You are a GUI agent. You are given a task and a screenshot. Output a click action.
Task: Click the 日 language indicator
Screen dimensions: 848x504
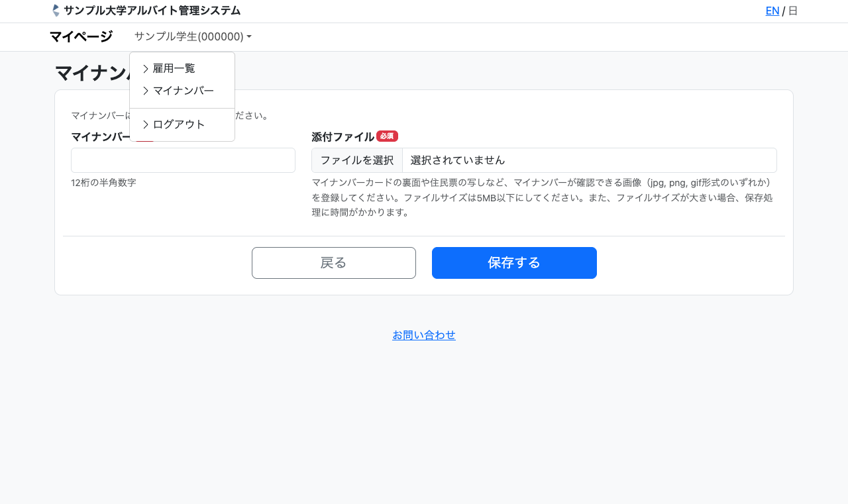[x=793, y=11]
